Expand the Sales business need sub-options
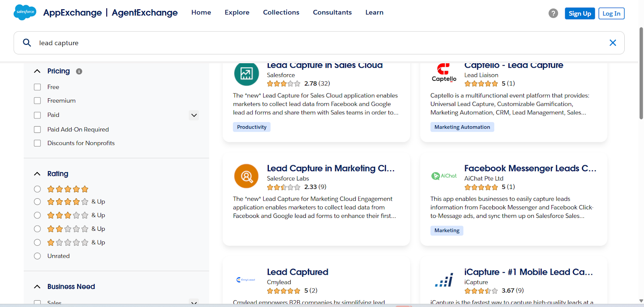 tap(194, 303)
